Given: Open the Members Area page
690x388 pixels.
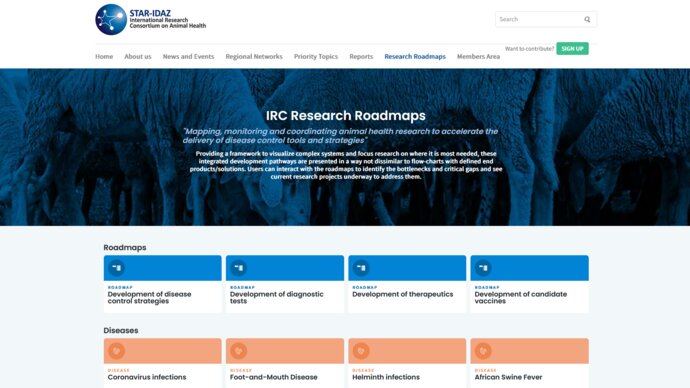Looking at the screenshot, I should (478, 56).
